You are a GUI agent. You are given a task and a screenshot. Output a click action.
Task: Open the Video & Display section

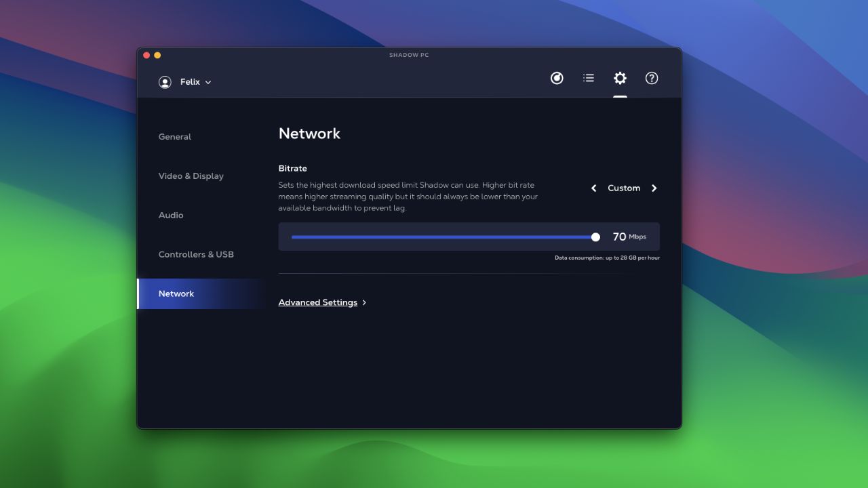pyautogui.click(x=191, y=176)
